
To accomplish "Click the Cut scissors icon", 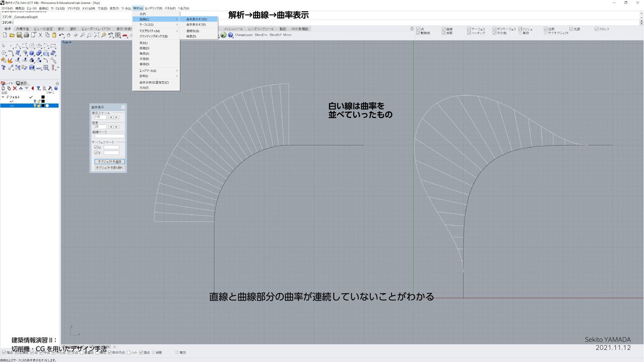I will pos(40,35).
